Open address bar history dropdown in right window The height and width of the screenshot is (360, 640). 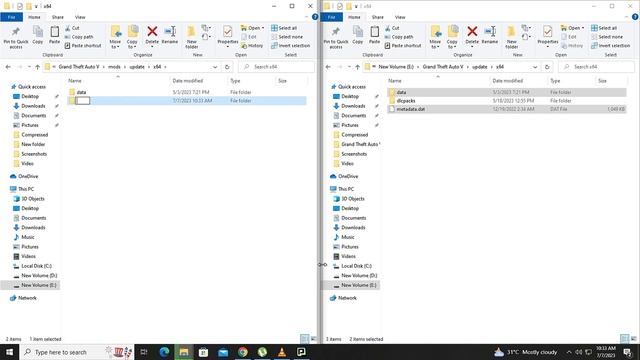click(535, 67)
